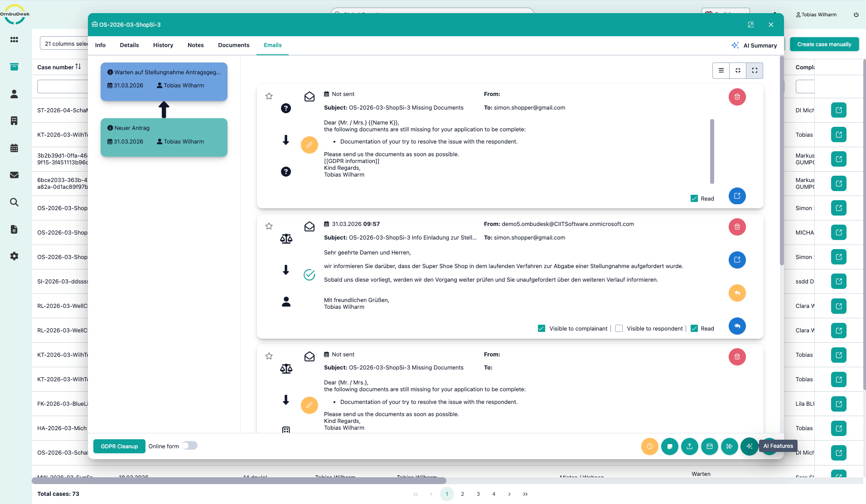Click the orange clock button at bottom
Image resolution: width=866 pixels, height=504 pixels.
point(649,446)
